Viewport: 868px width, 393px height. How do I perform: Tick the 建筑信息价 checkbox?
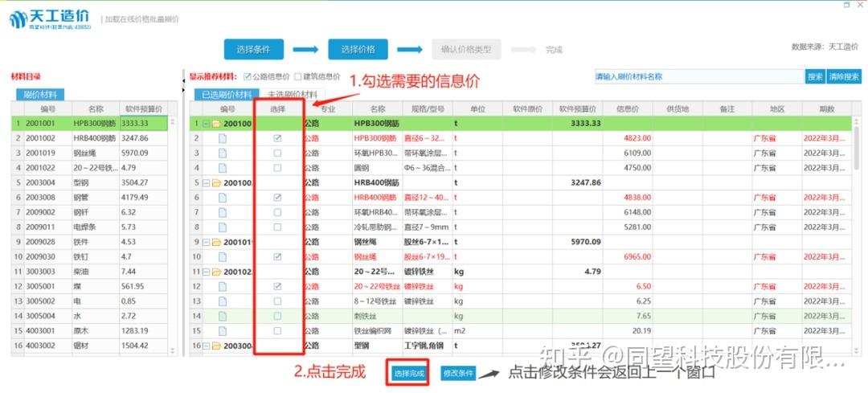click(298, 76)
